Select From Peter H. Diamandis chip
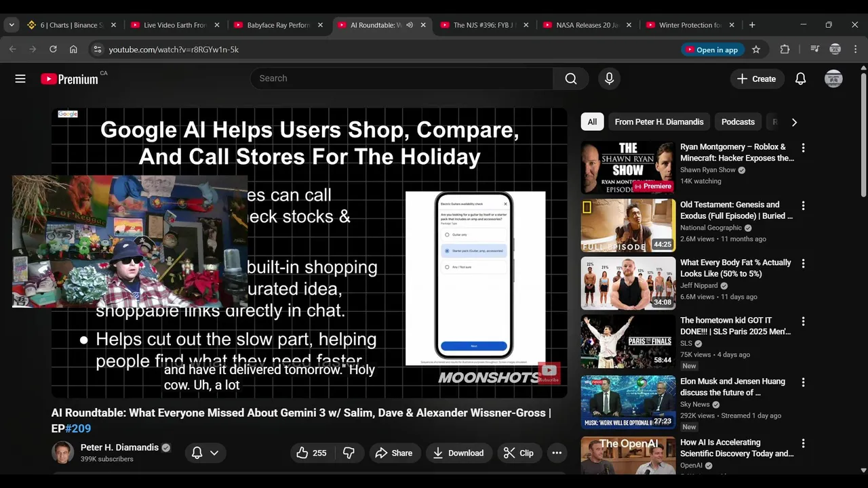This screenshot has width=868, height=488. point(659,122)
